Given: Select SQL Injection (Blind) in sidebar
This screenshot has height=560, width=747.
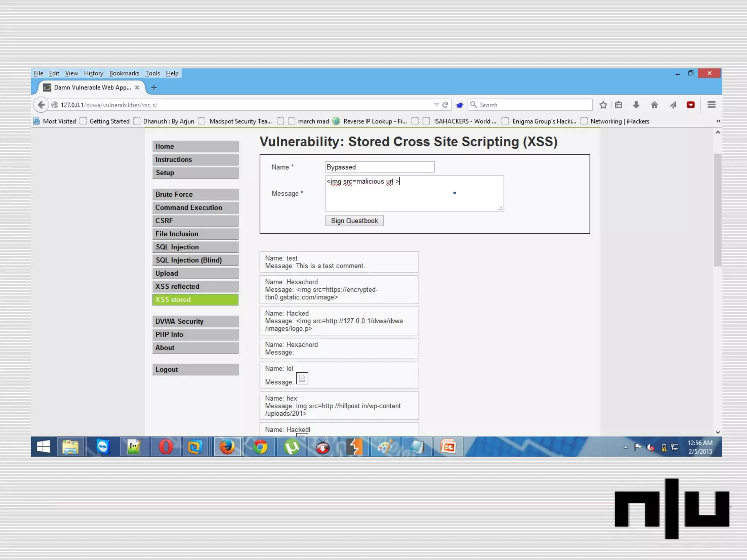Looking at the screenshot, I should pyautogui.click(x=195, y=260).
